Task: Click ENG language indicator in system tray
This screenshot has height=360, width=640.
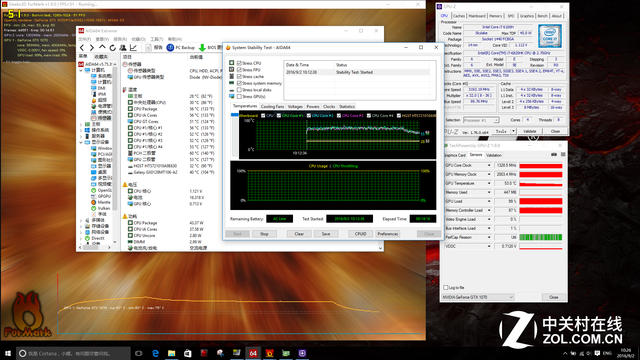Action: (607, 353)
